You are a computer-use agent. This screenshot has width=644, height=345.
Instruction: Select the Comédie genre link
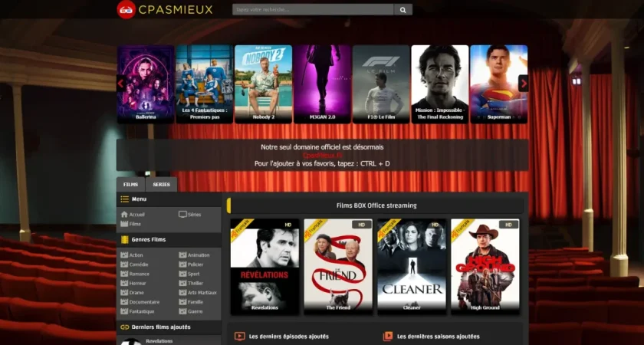pyautogui.click(x=139, y=264)
